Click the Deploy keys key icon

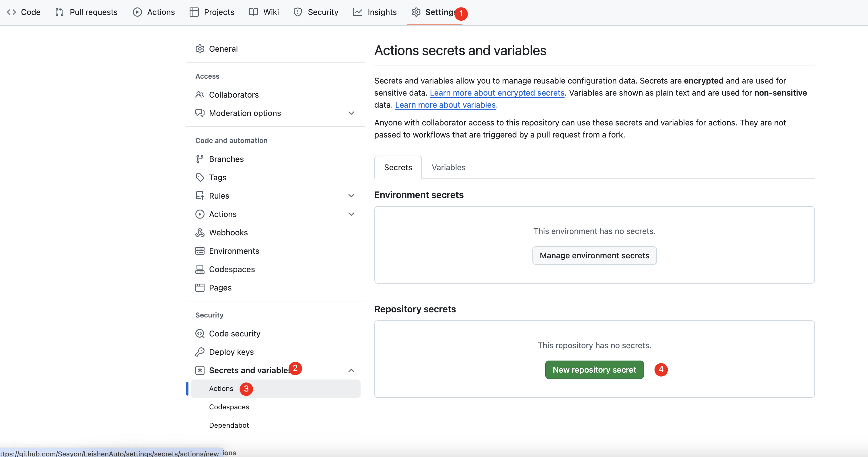[200, 352]
